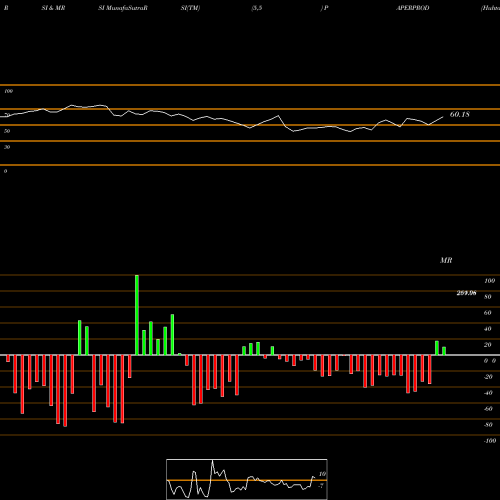This screenshot has height=500, width=500.
Task: Click the 0 level label on RSI axis
Action: pyautogui.click(x=5, y=171)
